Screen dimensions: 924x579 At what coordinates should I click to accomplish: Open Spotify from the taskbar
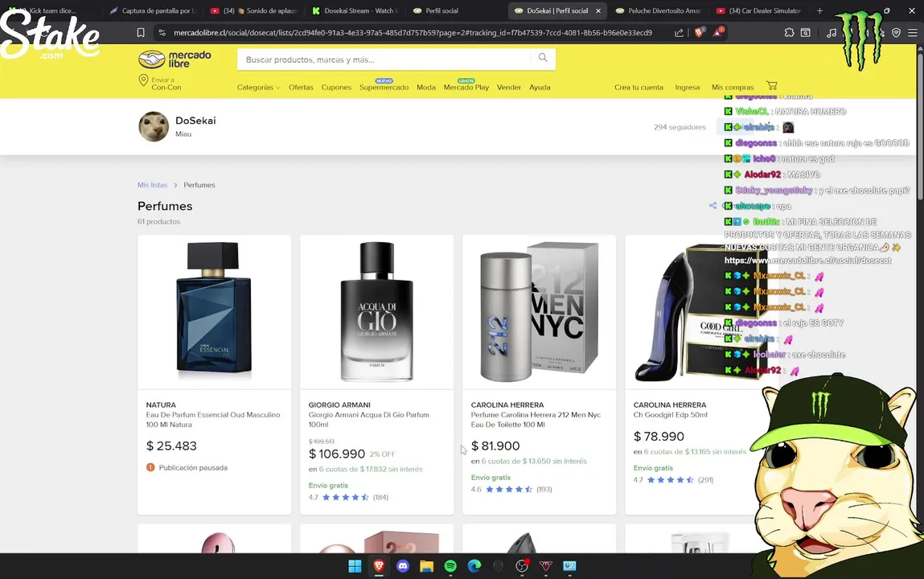tap(450, 566)
